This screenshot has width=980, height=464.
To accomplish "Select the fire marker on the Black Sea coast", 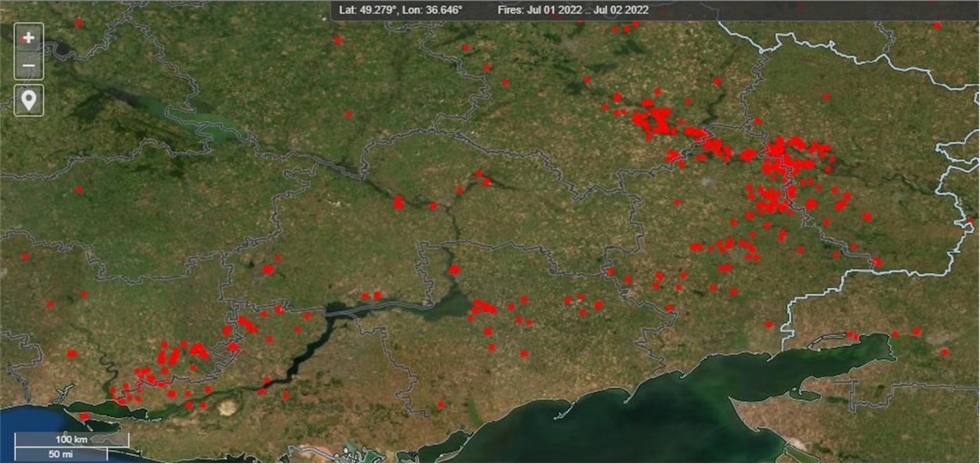I will point(83,415).
